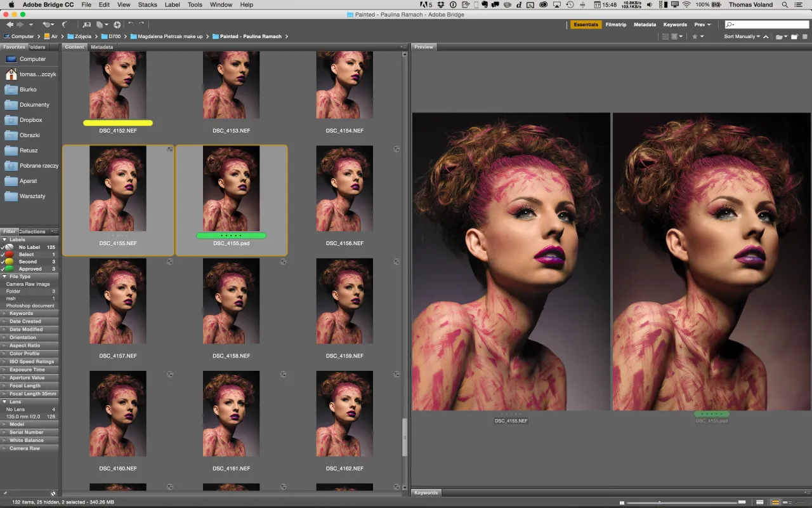This screenshot has width=812, height=508.
Task: Open the Camera Raw dialog icon in toolbar
Action: [x=117, y=25]
